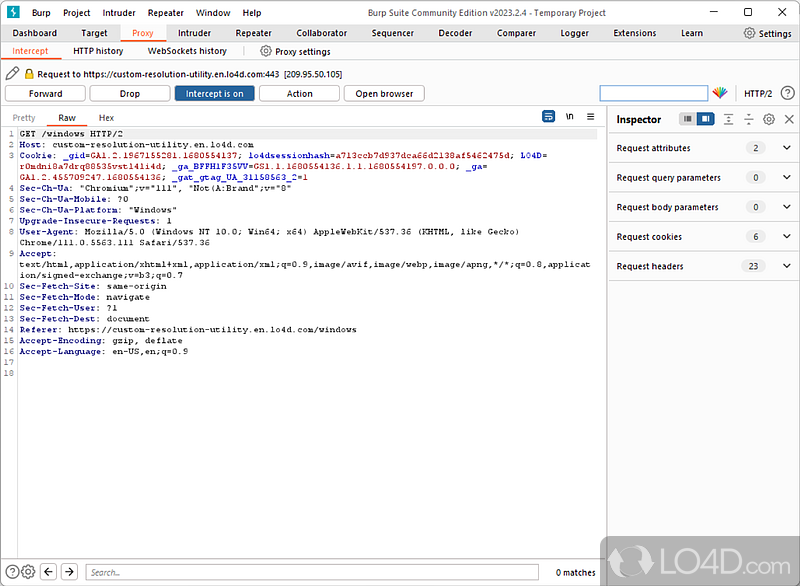Expand the Request headers section
Image resolution: width=800 pixels, height=586 pixels.
pos(702,266)
